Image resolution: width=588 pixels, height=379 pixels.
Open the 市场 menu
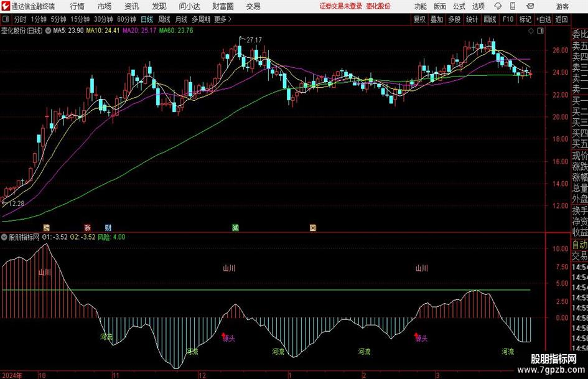(x=105, y=6)
